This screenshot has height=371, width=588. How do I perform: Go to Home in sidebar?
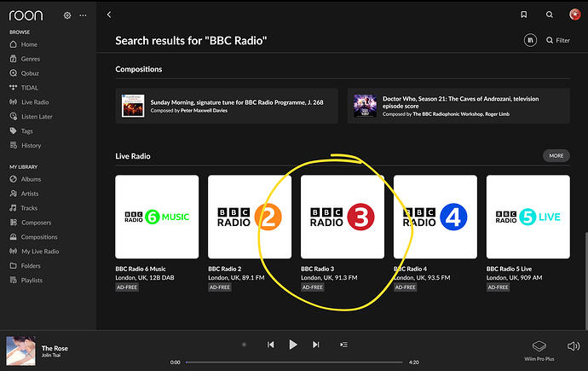[x=24, y=44]
